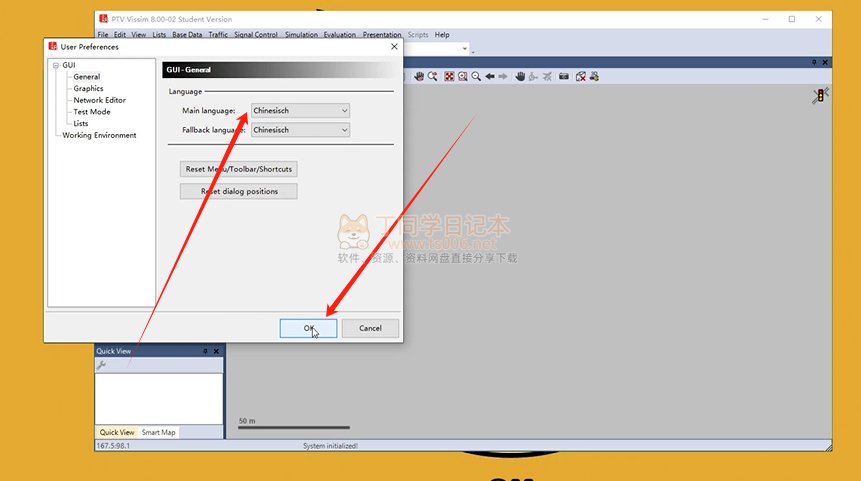Click the zoom out magnifier icon
The height and width of the screenshot is (481, 861).
[x=476, y=76]
